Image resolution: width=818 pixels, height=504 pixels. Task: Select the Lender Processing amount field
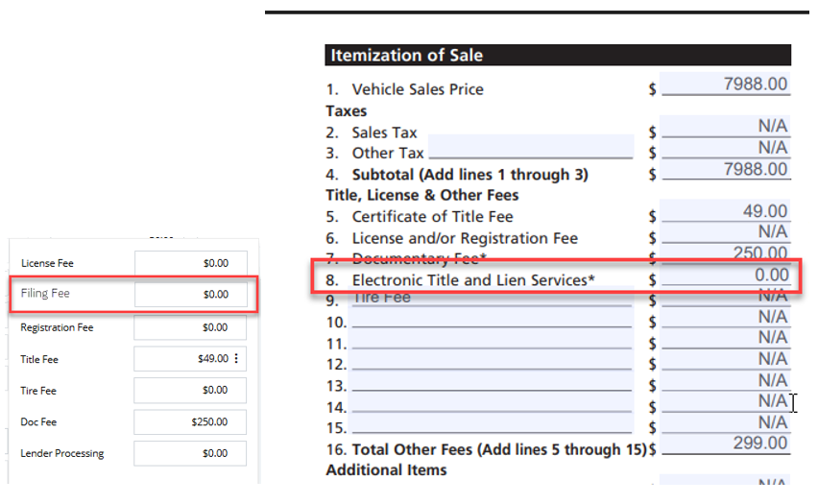pos(190,453)
